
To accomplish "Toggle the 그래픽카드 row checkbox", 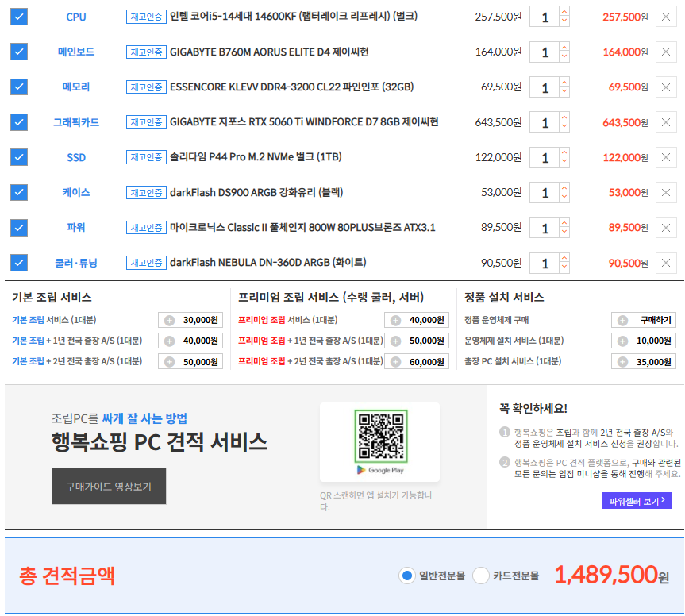I will (19, 122).
